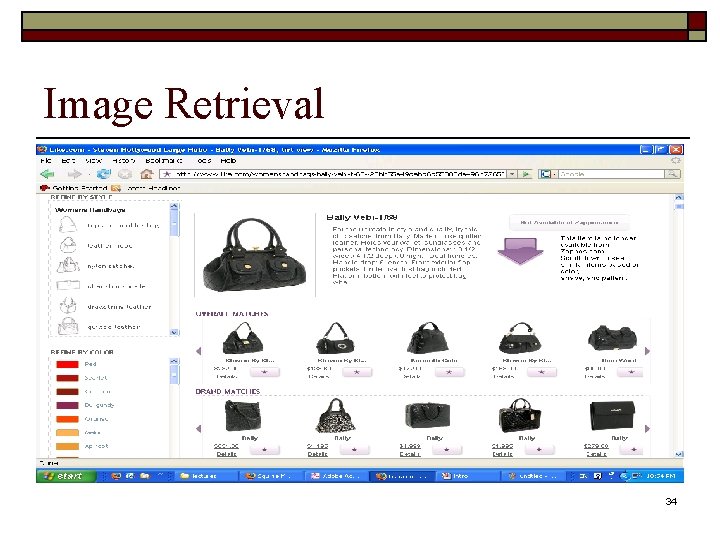Image resolution: width=720 pixels, height=540 pixels.
Task: Switch to the Intro taskbar item
Action: pyautogui.click(x=466, y=476)
